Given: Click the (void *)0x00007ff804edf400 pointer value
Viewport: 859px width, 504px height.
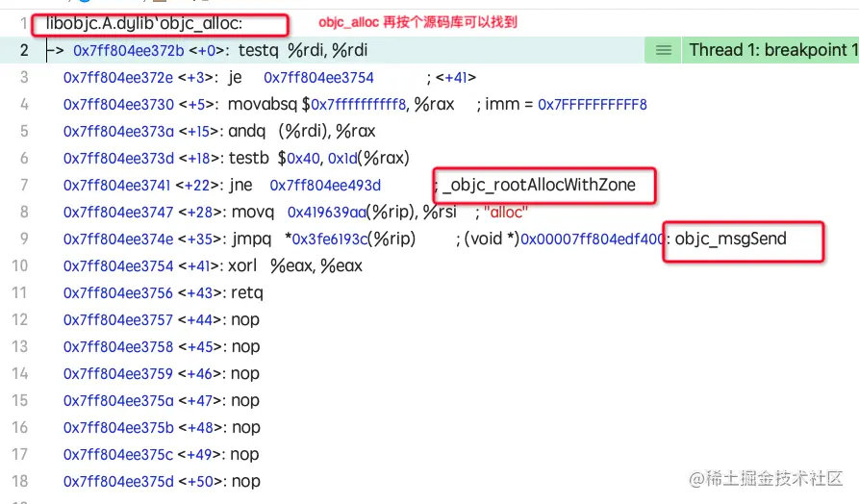Looking at the screenshot, I should [565, 239].
